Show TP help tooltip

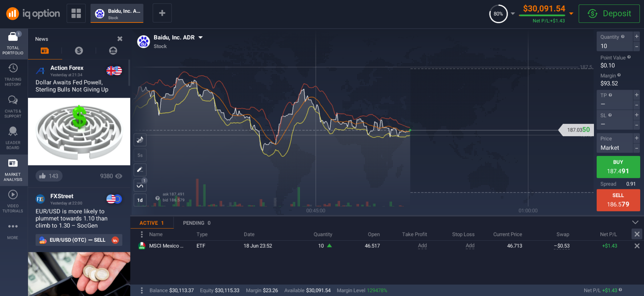610,95
